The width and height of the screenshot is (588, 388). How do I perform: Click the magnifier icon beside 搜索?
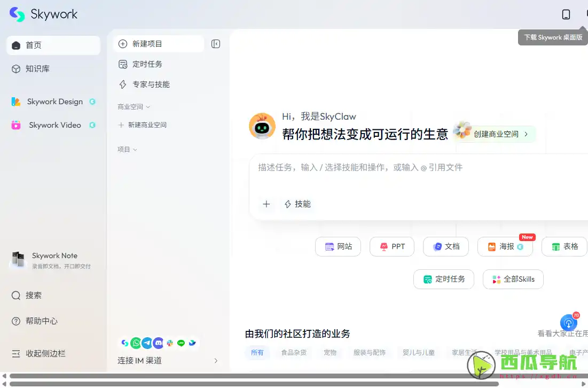[15, 296]
